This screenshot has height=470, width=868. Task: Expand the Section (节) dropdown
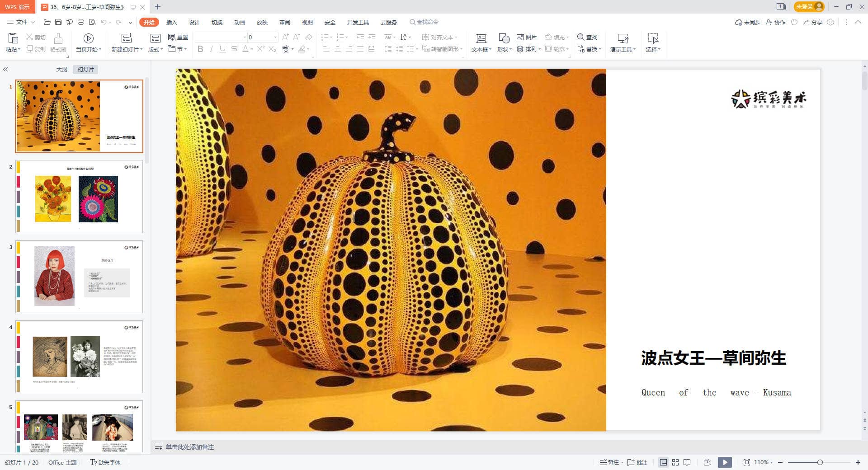pyautogui.click(x=185, y=49)
